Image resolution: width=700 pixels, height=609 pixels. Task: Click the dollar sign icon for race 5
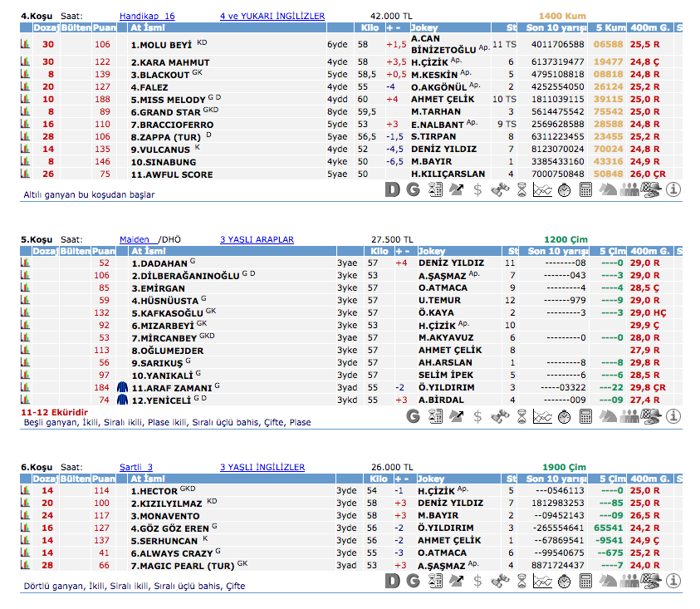(x=477, y=415)
